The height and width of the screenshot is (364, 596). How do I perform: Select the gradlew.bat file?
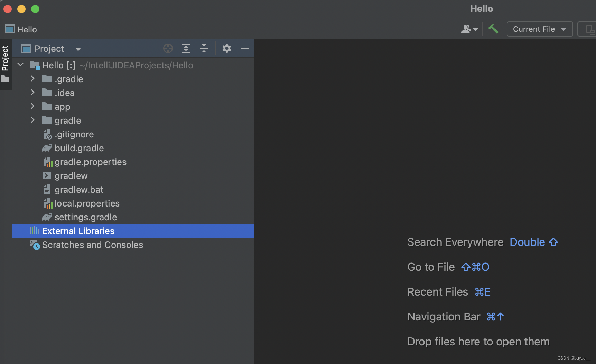(79, 190)
